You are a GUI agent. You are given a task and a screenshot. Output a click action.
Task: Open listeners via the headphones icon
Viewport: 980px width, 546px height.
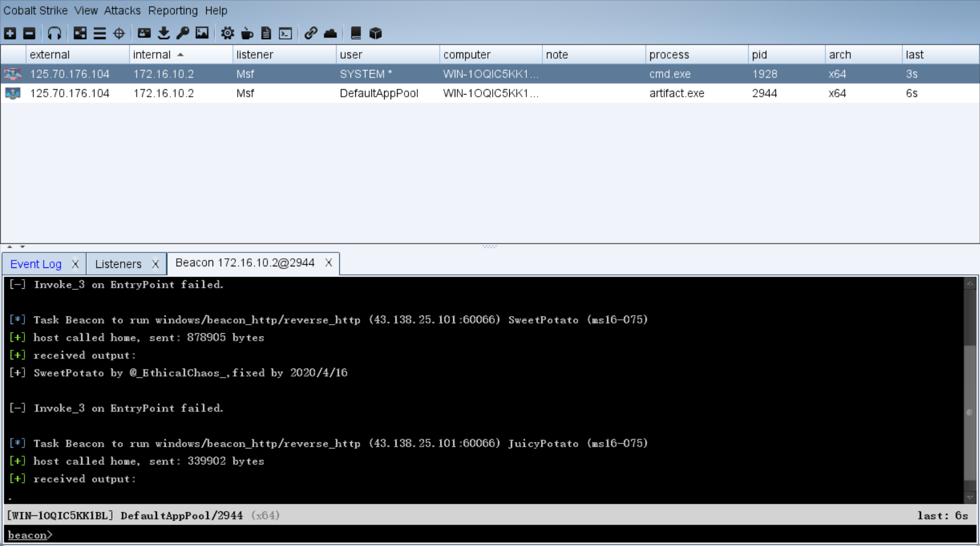pyautogui.click(x=55, y=33)
